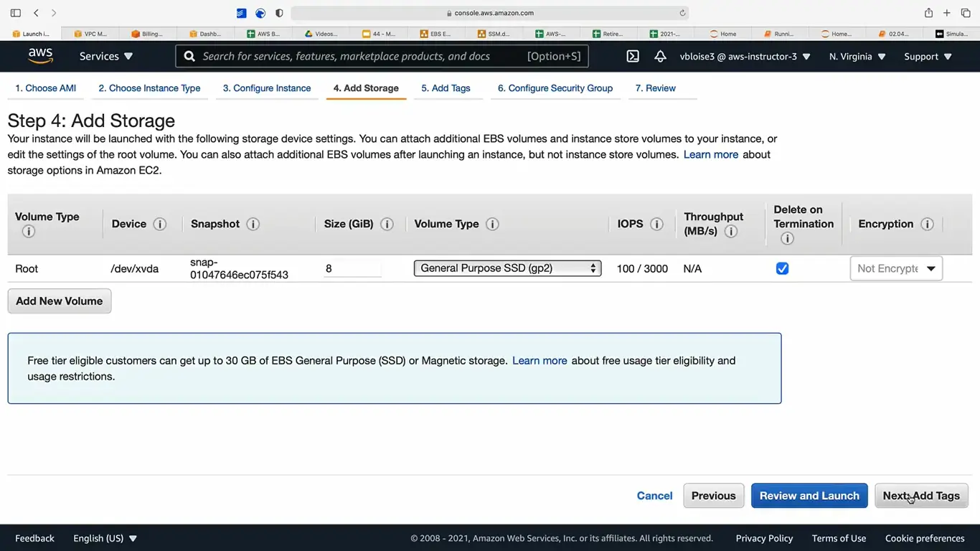Open Learn more about free usage tier
Viewport: 980px width, 551px height.
(540, 361)
